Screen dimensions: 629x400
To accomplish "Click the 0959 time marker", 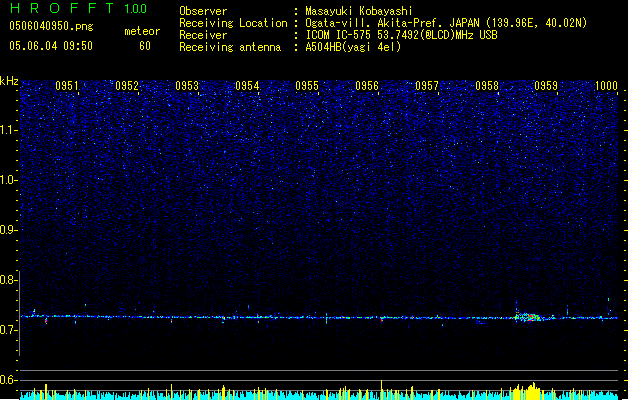I will coord(546,86).
